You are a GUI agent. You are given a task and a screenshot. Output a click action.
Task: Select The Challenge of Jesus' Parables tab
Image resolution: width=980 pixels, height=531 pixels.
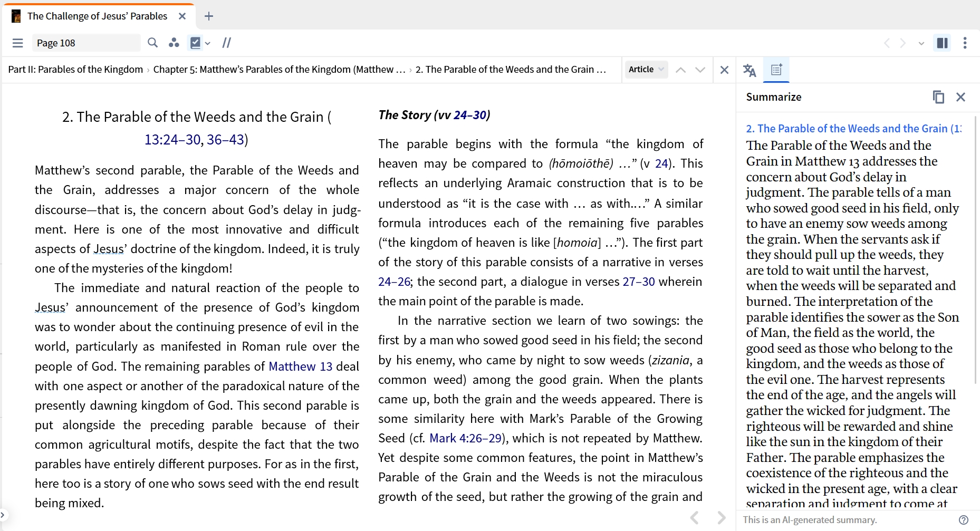tap(98, 16)
